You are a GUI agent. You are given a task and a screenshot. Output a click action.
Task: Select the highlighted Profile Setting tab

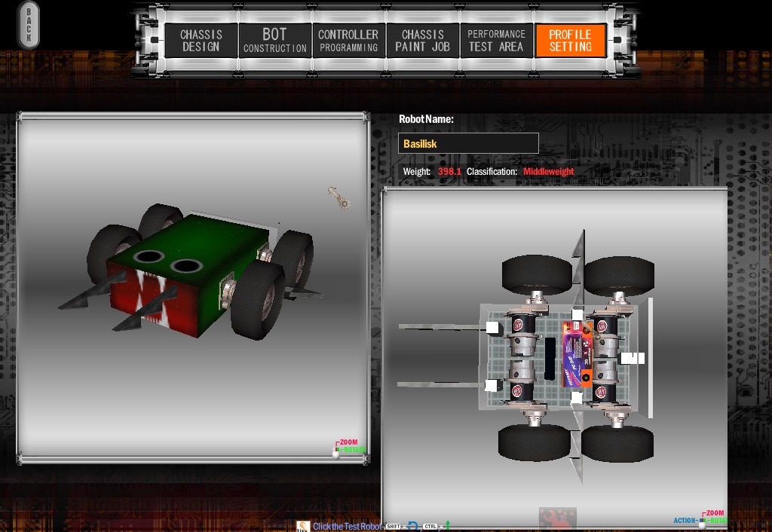click(570, 41)
